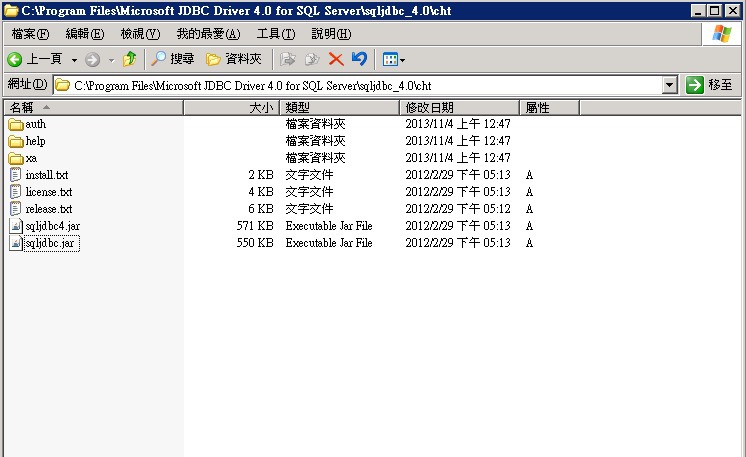Viewport: 746px width, 457px height.
Task: Click the sqljdbc4.jar file name
Action: [53, 226]
